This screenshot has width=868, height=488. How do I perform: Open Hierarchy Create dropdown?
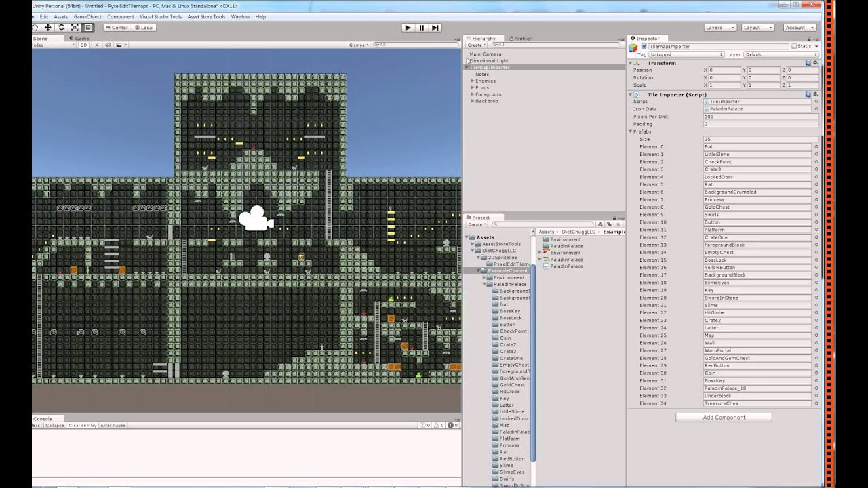(x=476, y=45)
